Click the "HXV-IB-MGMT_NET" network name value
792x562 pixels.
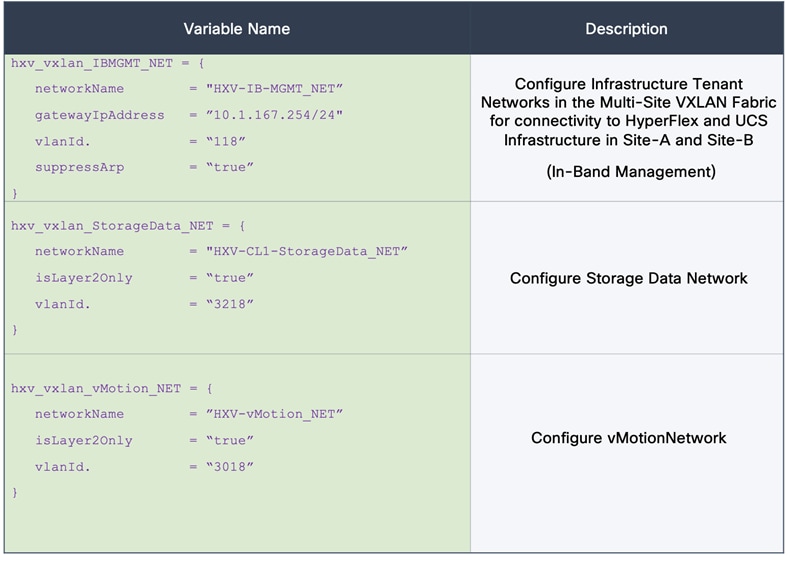pyautogui.click(x=274, y=89)
